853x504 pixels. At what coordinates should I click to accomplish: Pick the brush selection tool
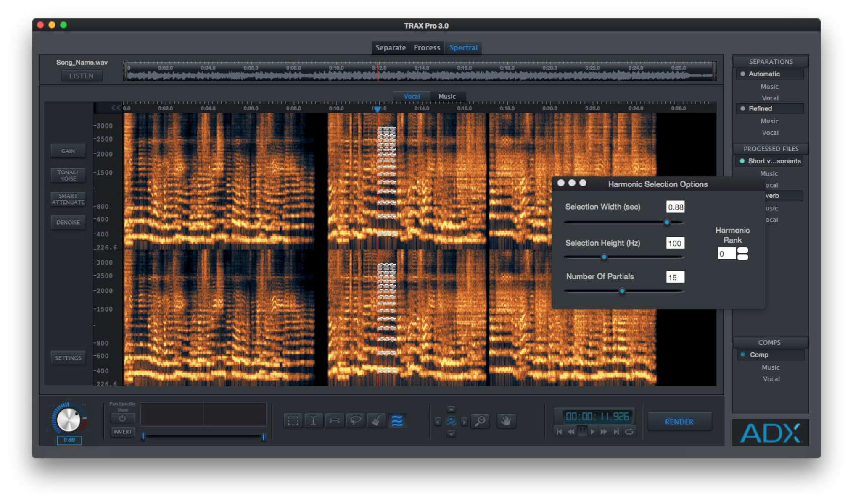pos(376,420)
